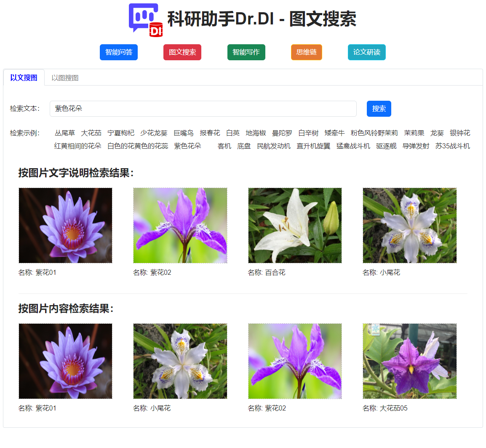This screenshot has width=486, height=448.
Task: Open the 思维链 feature
Action: (x=307, y=52)
